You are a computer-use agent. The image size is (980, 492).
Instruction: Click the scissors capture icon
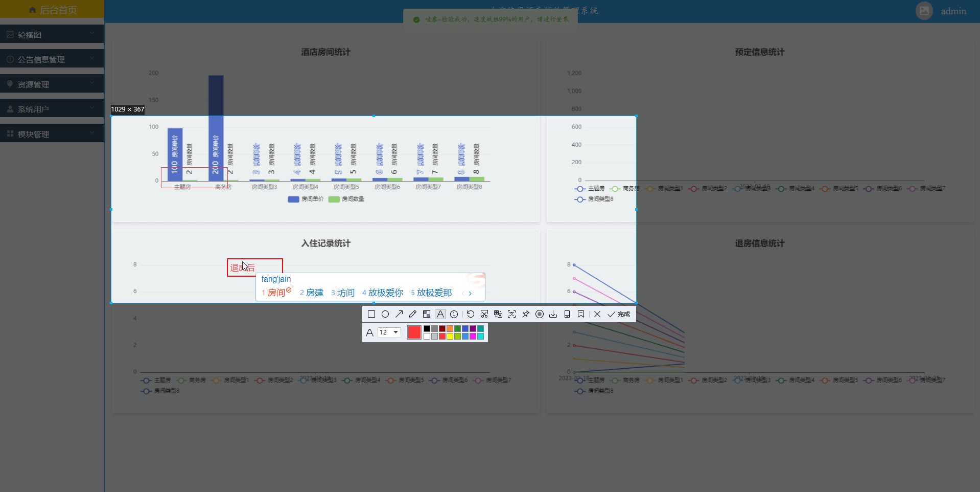[484, 314]
